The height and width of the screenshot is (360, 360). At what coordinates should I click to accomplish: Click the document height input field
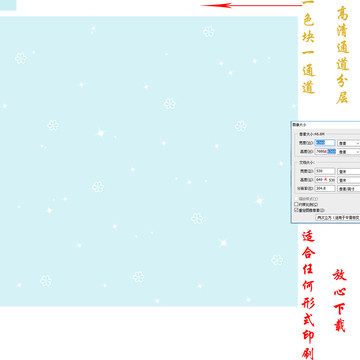[325, 180]
